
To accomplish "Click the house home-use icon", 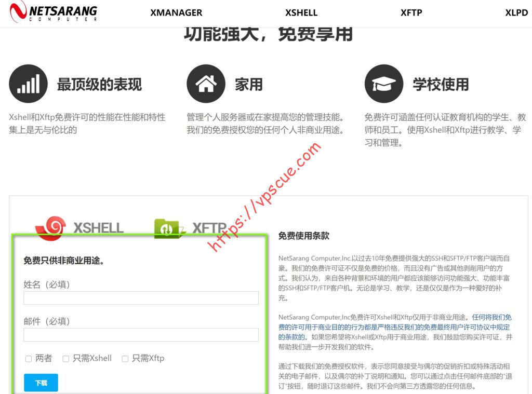I will [x=206, y=84].
